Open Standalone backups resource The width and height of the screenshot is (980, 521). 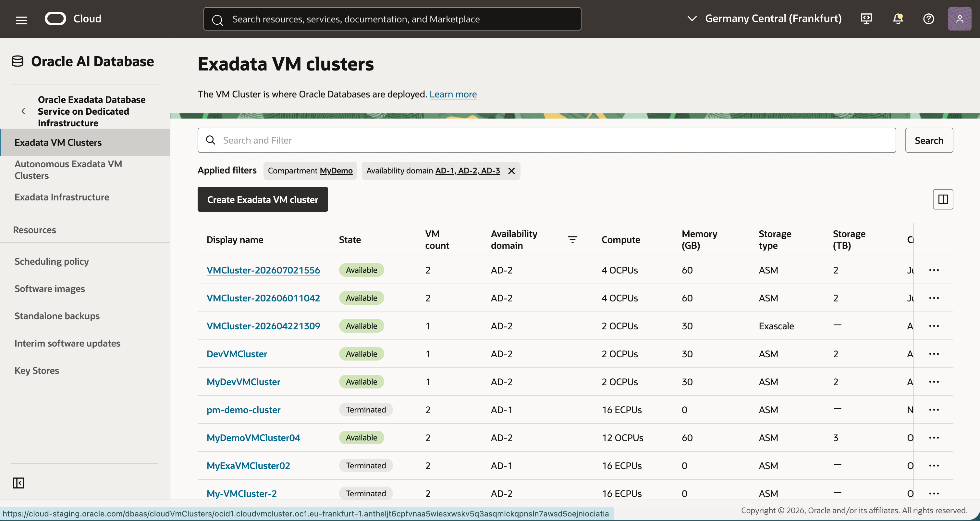pos(57,316)
